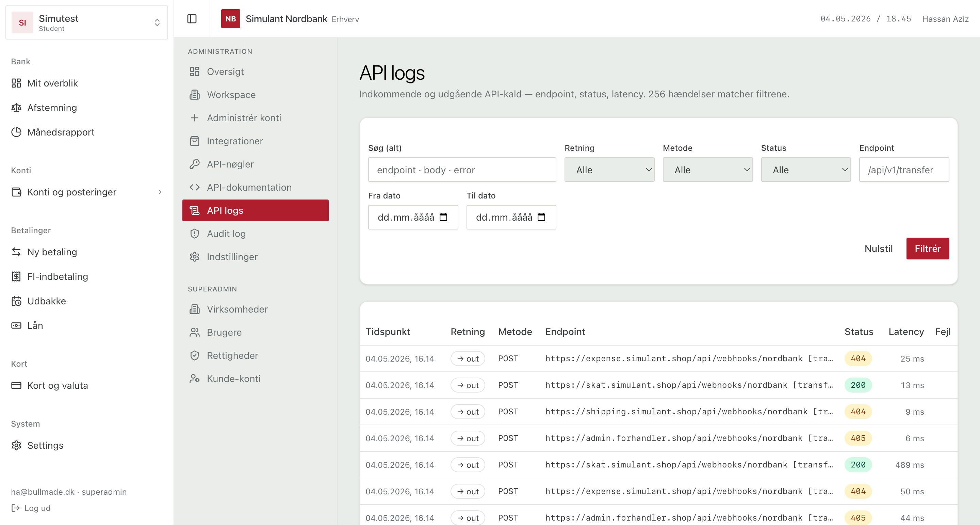Screen dimensions: 980x525
Task: Click the Latency column header
Action: (906, 332)
